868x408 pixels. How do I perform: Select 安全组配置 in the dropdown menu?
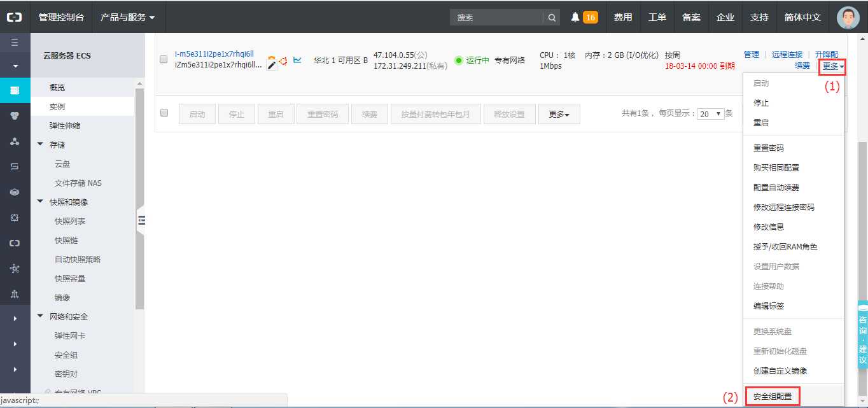tap(773, 397)
